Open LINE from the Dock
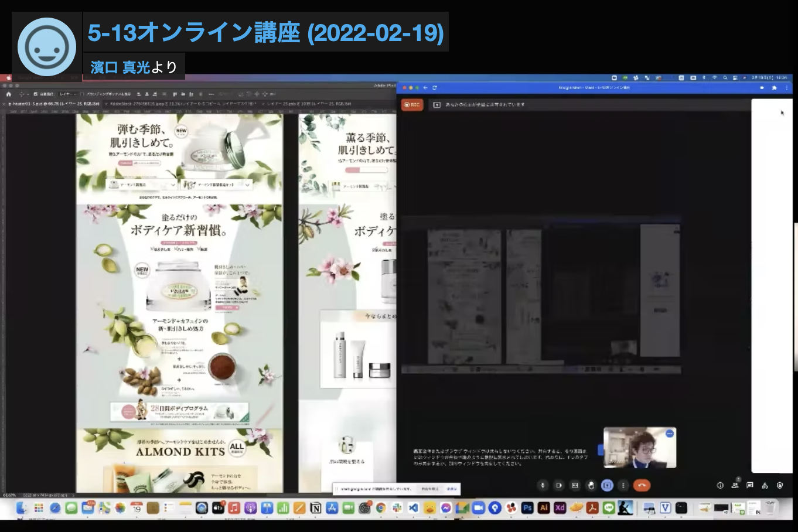798x532 pixels. 609,508
